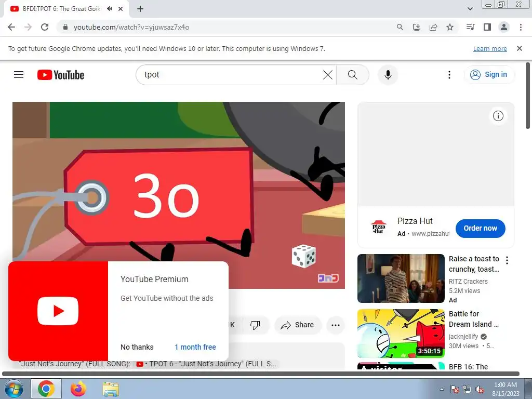The width and height of the screenshot is (532, 399).
Task: Open Battle for Dream Island video title
Action: pyautogui.click(x=474, y=319)
